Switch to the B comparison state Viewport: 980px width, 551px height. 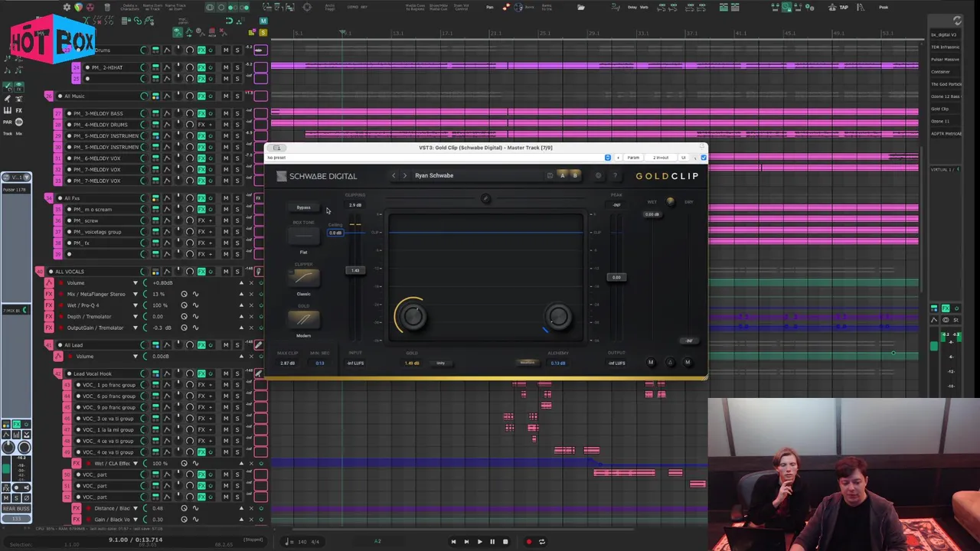pyautogui.click(x=575, y=176)
